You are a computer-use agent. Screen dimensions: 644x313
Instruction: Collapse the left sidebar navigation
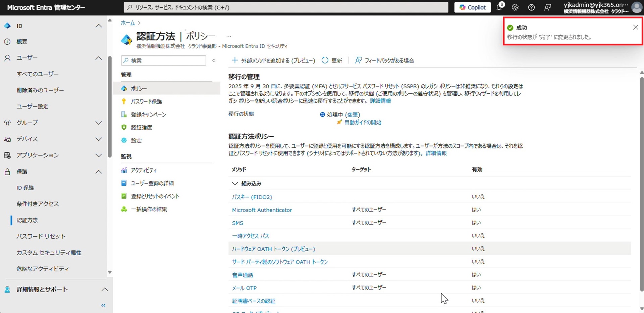103,305
